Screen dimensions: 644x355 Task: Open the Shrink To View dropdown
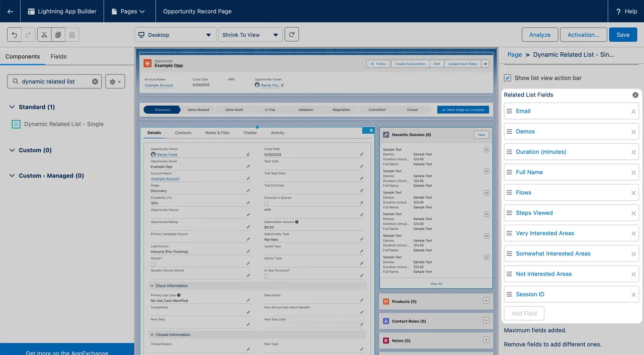click(250, 35)
